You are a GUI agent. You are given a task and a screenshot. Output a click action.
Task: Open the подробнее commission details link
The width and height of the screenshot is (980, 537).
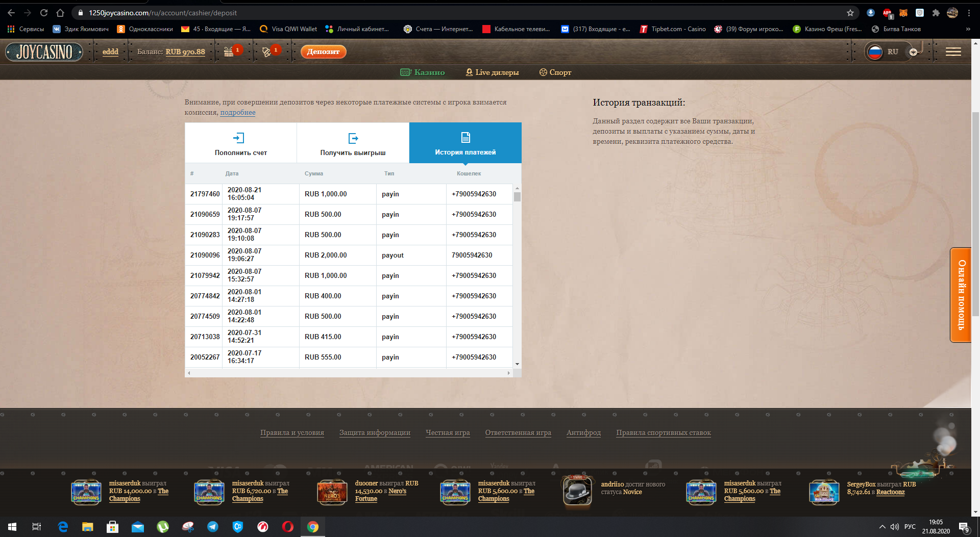click(x=238, y=112)
